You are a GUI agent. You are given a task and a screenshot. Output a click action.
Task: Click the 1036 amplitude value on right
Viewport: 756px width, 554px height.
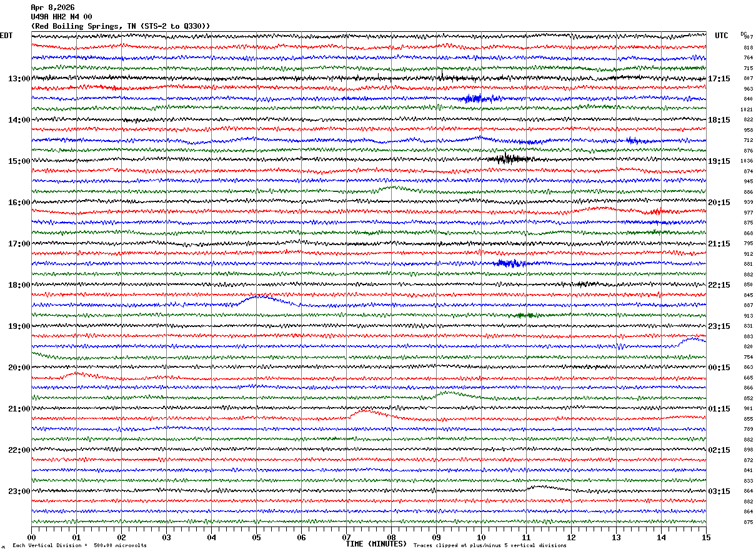tap(748, 161)
